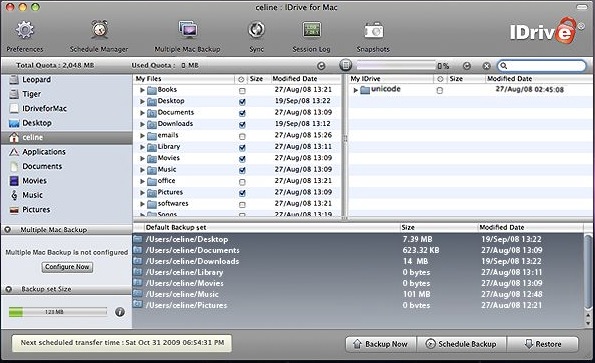Click the round list icon beside progress bar
Image resolution: width=595 pixels, height=363 pixels.
(345, 65)
